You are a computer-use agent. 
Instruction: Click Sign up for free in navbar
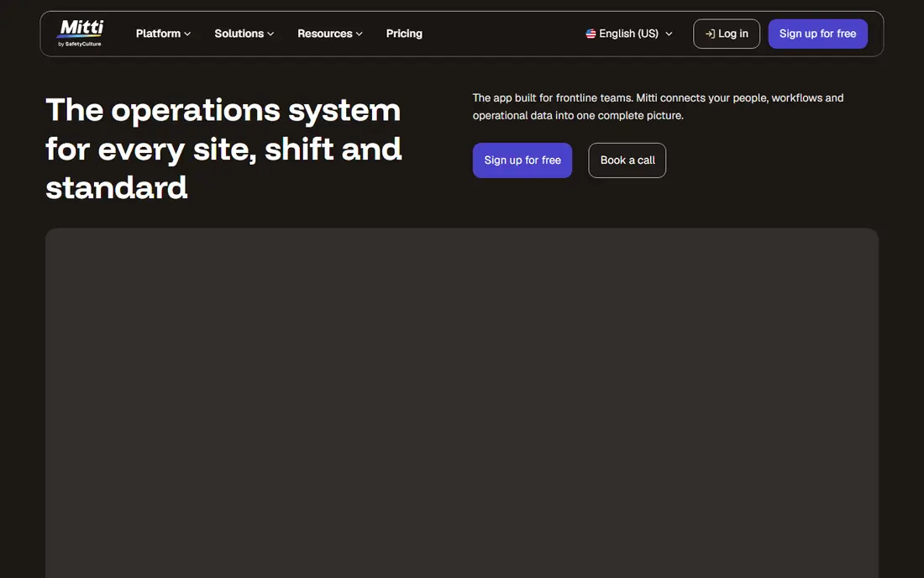coord(817,34)
